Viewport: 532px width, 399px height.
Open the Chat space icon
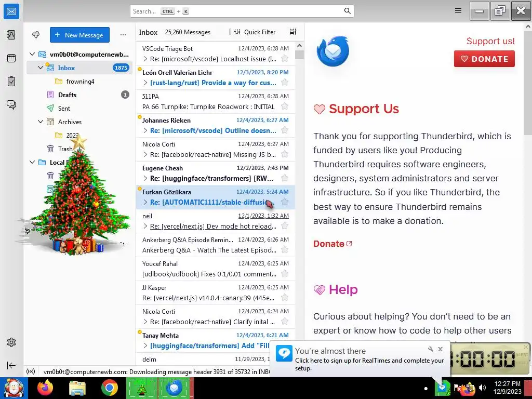pos(11,104)
